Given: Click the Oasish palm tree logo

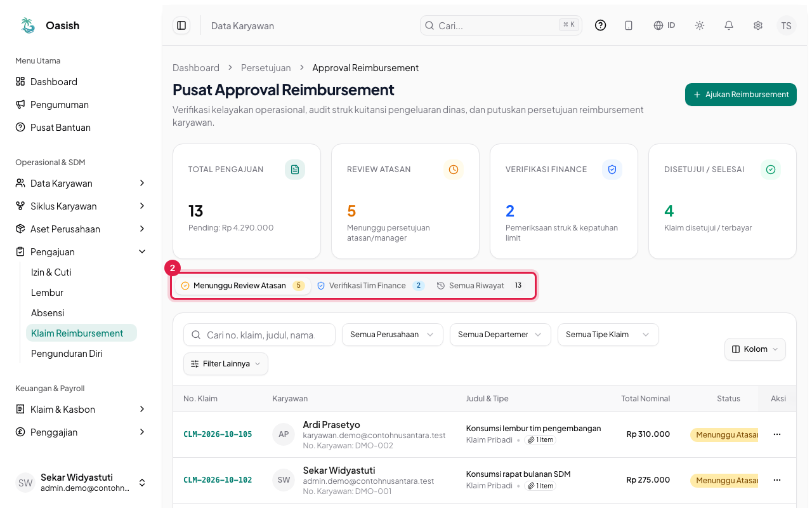Looking at the screenshot, I should click(x=28, y=25).
